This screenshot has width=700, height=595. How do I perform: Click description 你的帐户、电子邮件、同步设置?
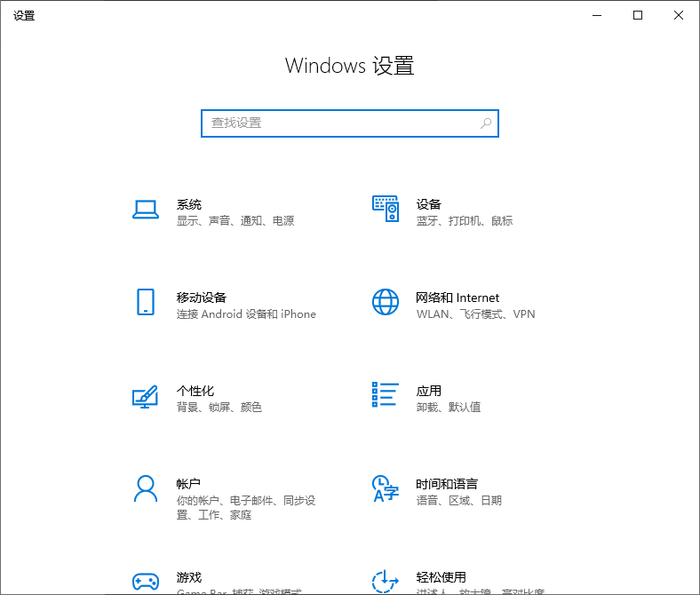point(246,507)
